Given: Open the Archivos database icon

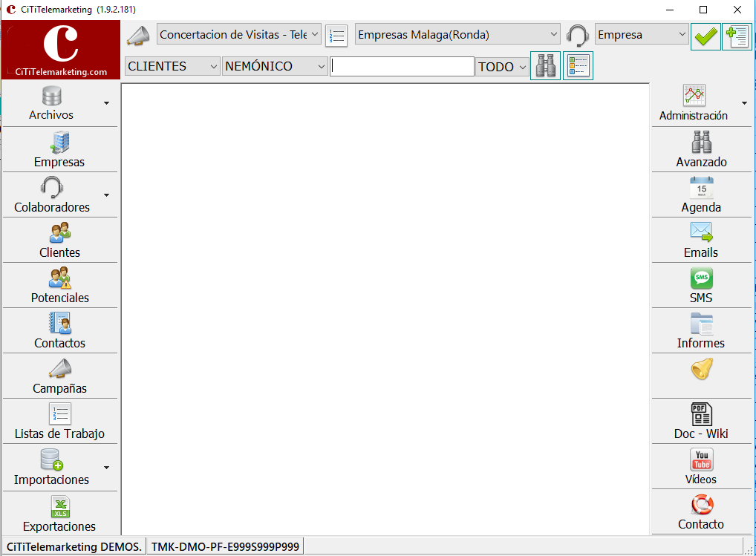Looking at the screenshot, I should (x=51, y=96).
